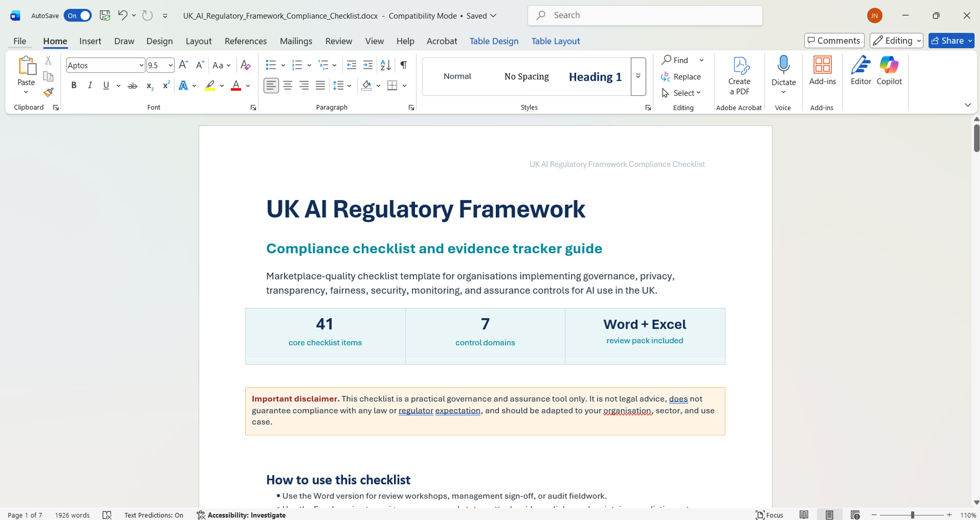Redo the last action
This screenshot has height=520, width=980.
pyautogui.click(x=147, y=15)
